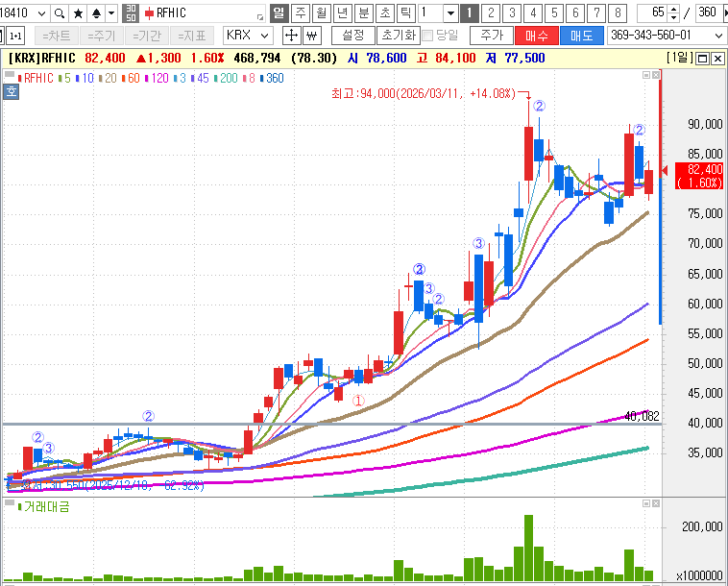Activate preset button 3
The height and width of the screenshot is (586, 728).
tap(512, 13)
